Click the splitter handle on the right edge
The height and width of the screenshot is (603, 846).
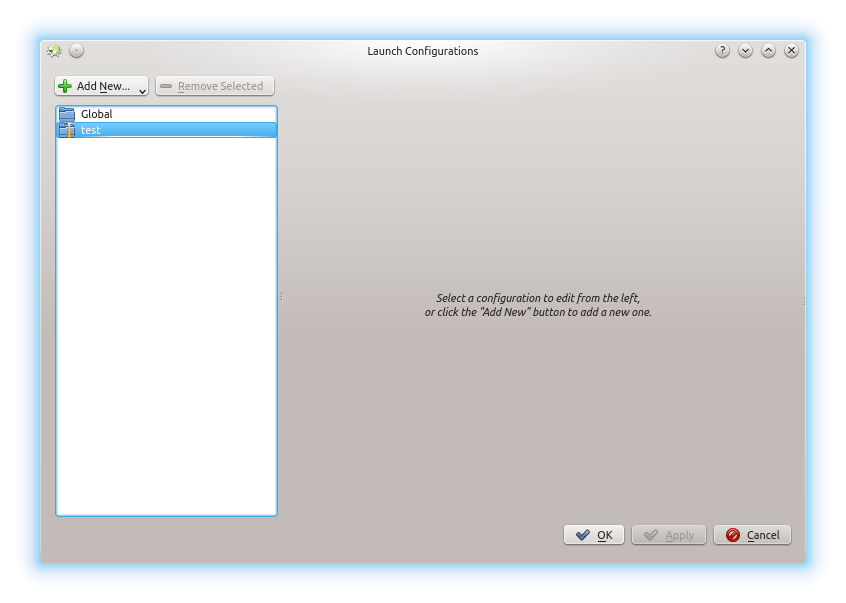804,301
